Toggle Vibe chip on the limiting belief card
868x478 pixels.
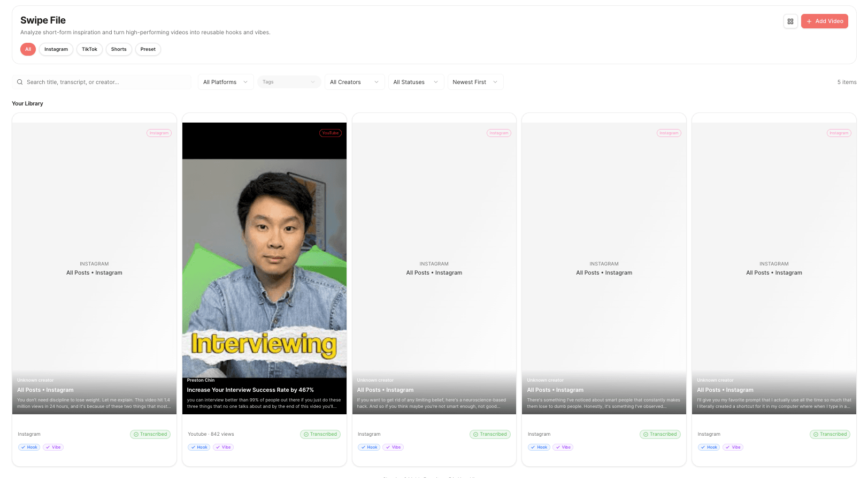click(393, 447)
